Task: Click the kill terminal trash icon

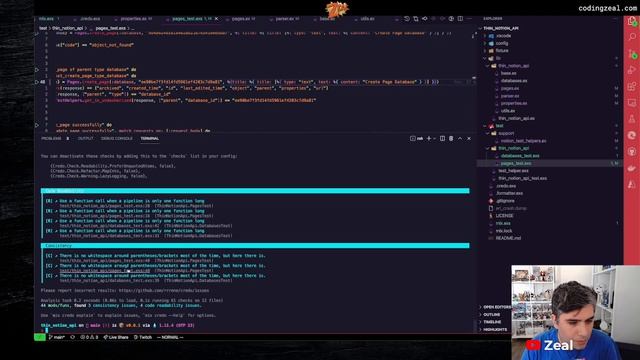Action: click(451, 139)
